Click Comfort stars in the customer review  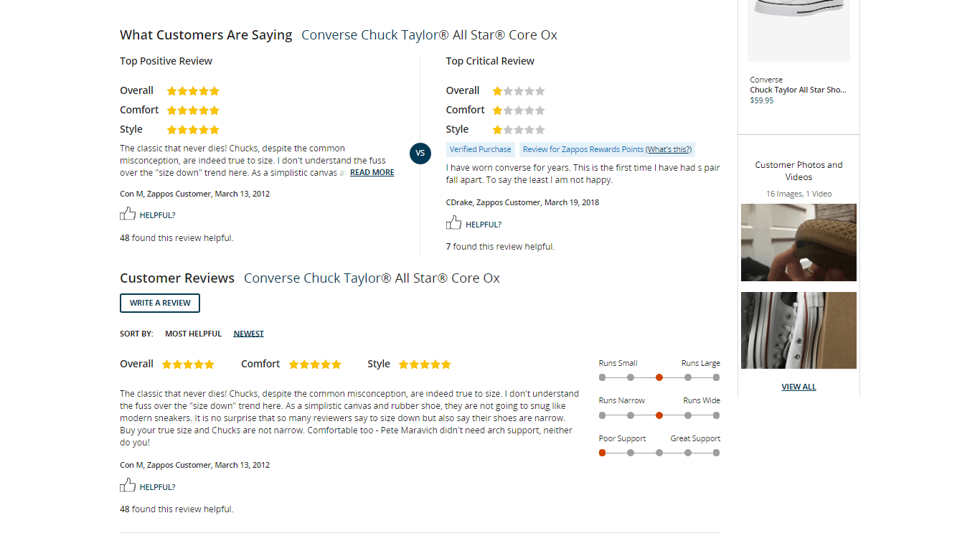(315, 364)
